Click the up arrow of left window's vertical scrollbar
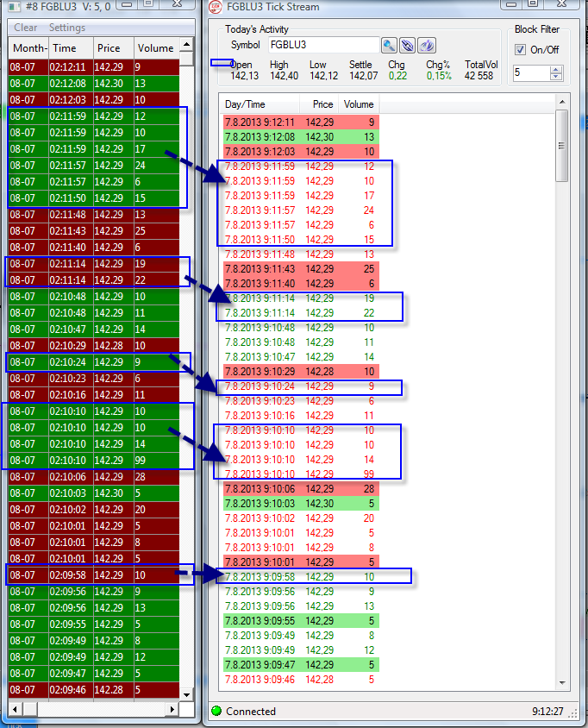Image resolution: width=588 pixels, height=728 pixels. click(x=186, y=45)
